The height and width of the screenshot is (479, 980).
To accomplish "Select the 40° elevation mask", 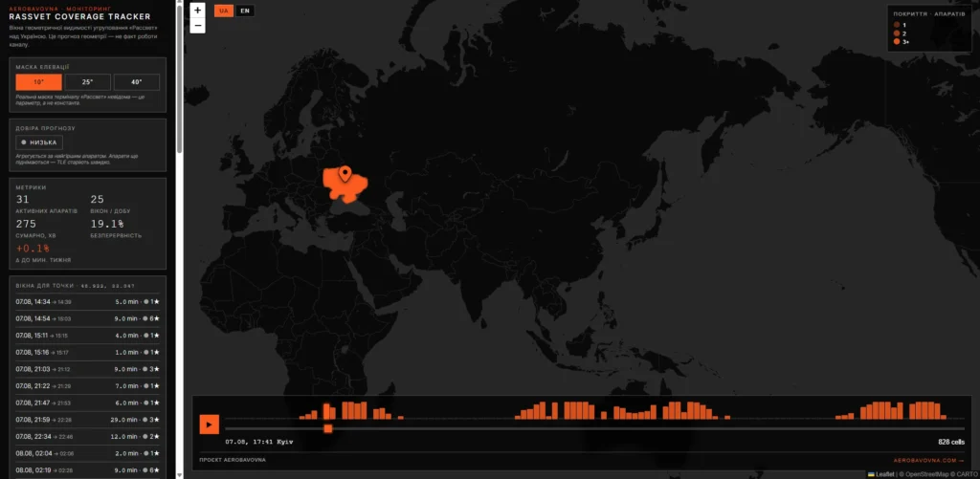I will point(136,82).
